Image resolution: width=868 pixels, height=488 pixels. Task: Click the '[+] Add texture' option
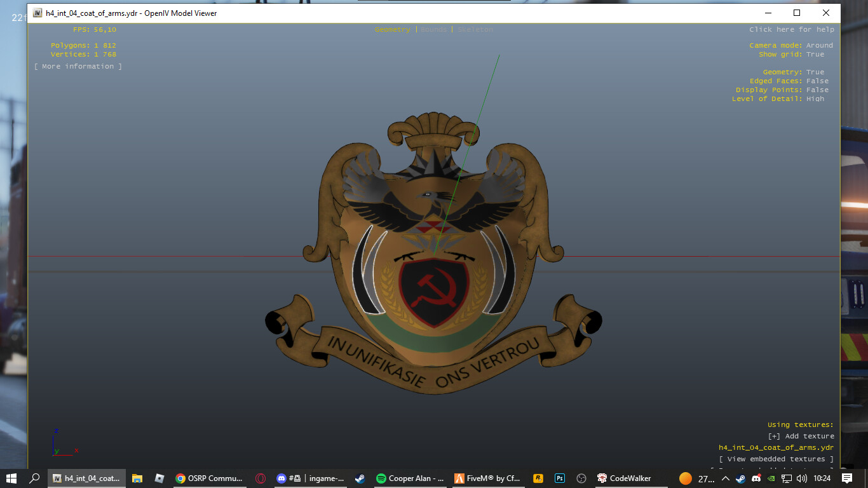(801, 436)
